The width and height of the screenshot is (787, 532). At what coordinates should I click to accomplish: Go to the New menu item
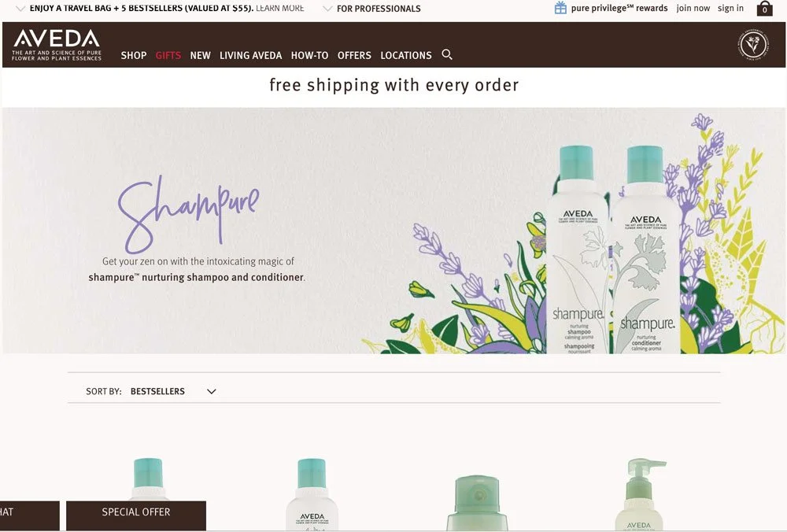pyautogui.click(x=200, y=55)
